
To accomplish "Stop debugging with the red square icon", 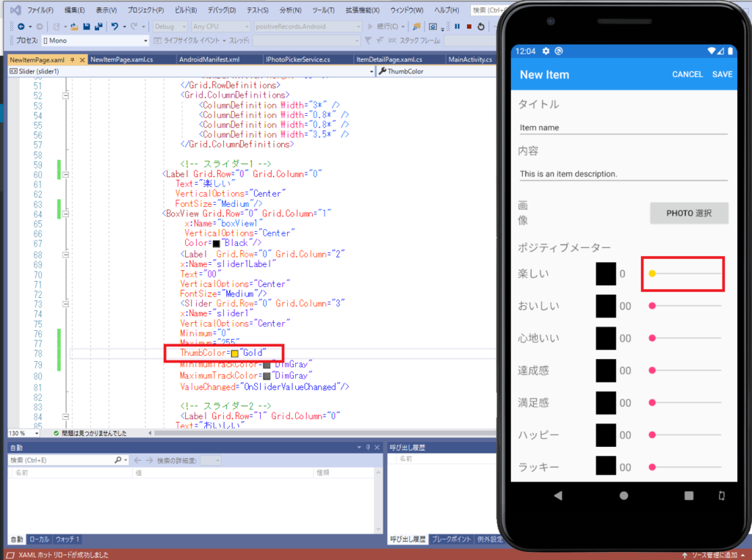I will coord(469,26).
